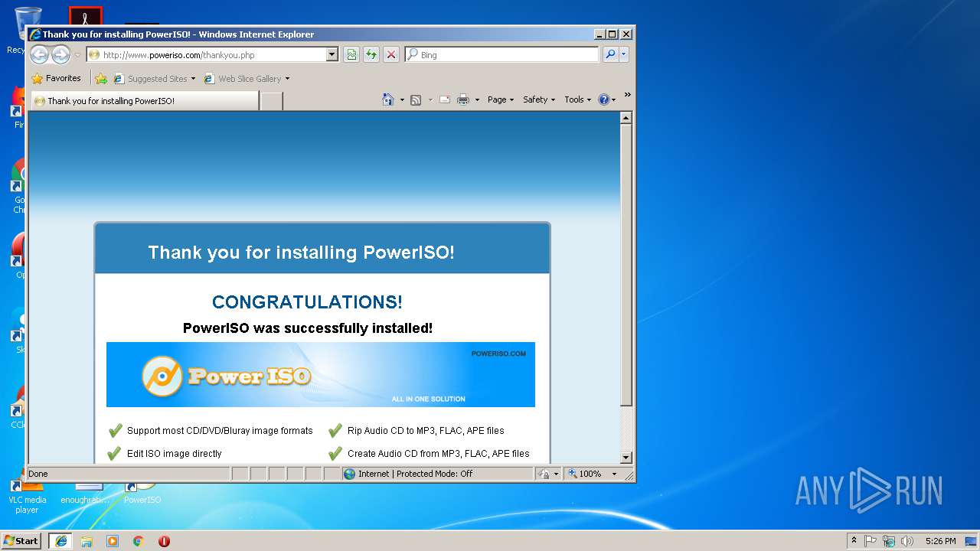Viewport: 980px width, 551px height.
Task: Show hidden tray icons arrow
Action: [x=854, y=540]
